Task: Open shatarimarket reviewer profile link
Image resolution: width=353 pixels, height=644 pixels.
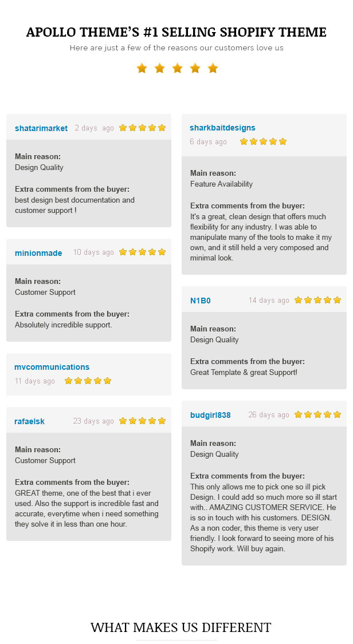Action: point(41,128)
